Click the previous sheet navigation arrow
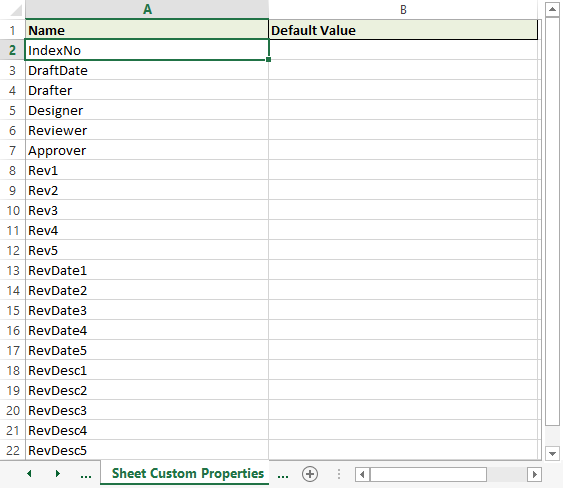Screen dimensions: 563x488 click(x=29, y=474)
